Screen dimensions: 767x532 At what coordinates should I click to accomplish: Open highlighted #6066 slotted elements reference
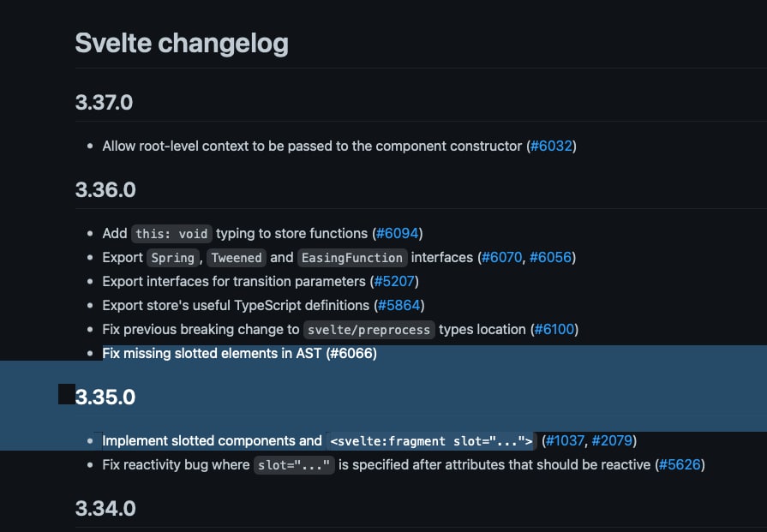[x=351, y=354]
